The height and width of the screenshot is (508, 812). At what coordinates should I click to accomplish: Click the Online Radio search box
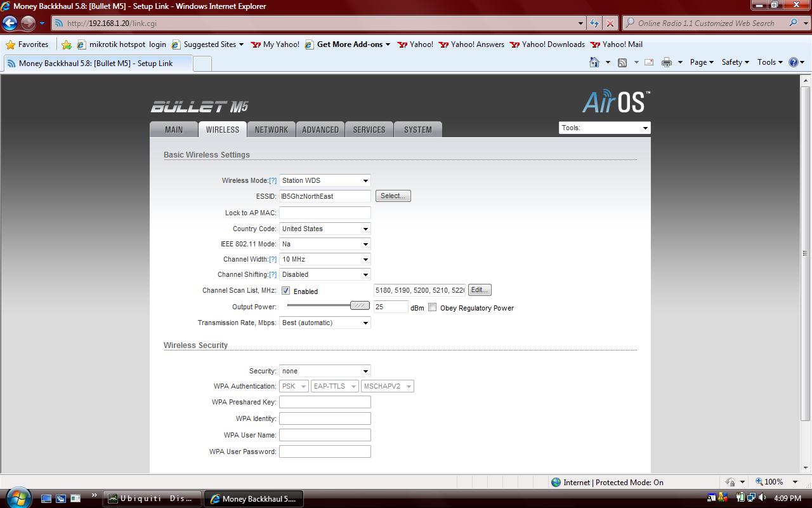705,23
